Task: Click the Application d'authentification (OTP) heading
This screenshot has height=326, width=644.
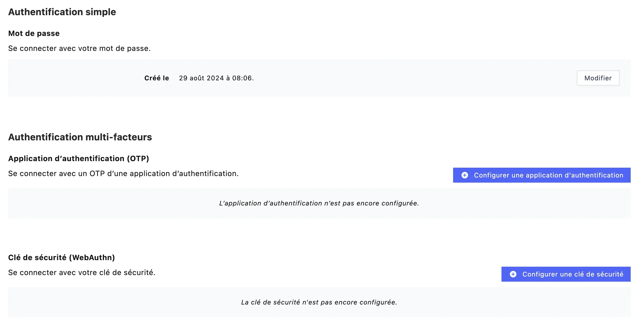Action: click(x=79, y=158)
